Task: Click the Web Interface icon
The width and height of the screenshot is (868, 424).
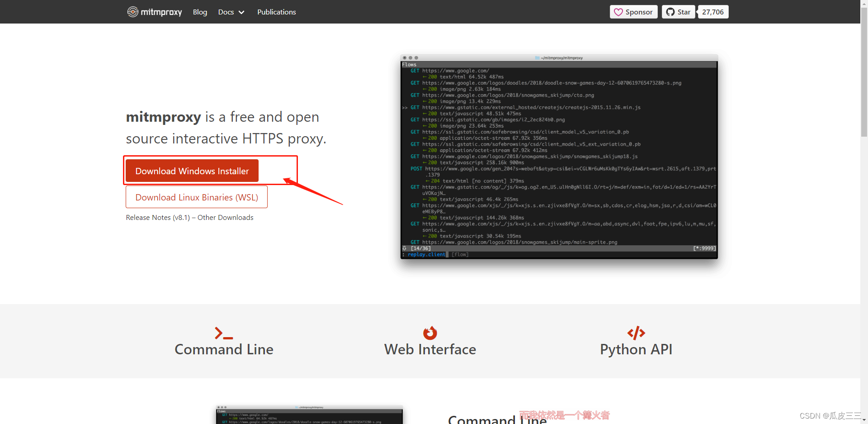Action: (x=430, y=333)
